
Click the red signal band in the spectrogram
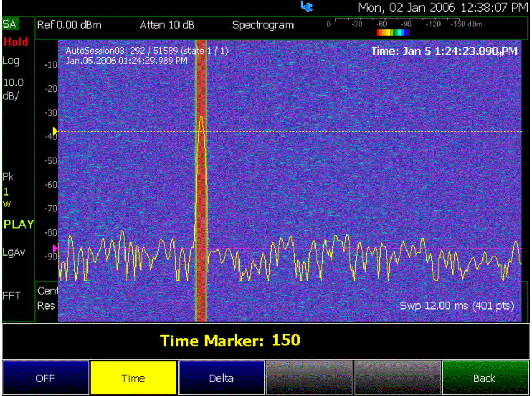click(201, 181)
